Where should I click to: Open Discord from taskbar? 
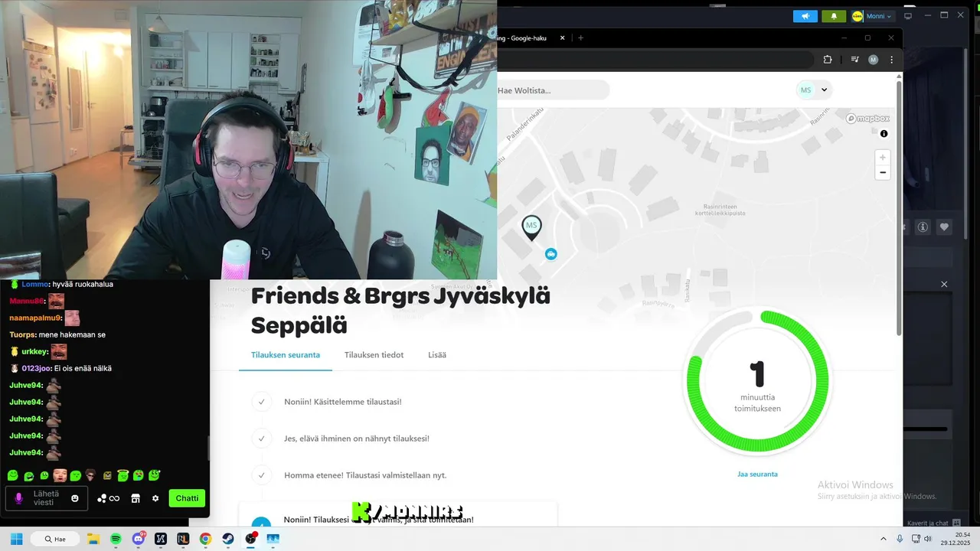click(138, 539)
